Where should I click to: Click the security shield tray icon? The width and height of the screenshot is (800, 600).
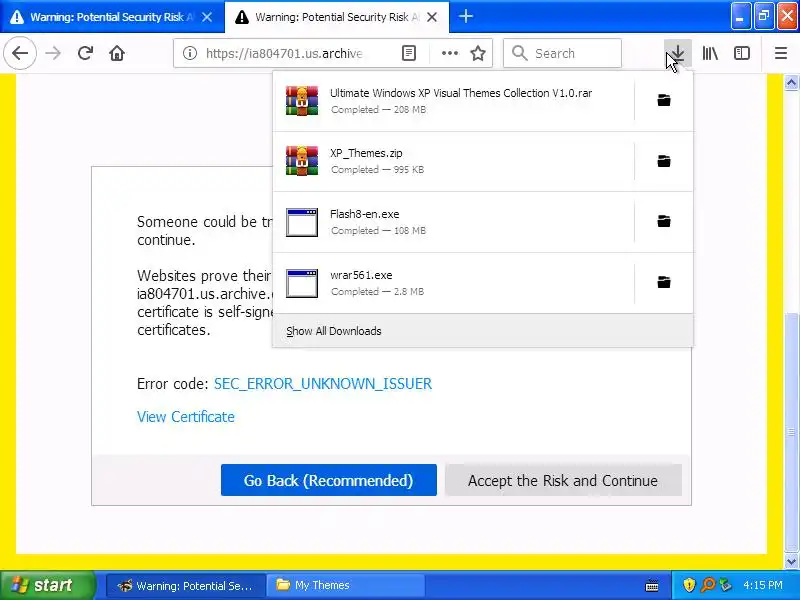pos(689,585)
